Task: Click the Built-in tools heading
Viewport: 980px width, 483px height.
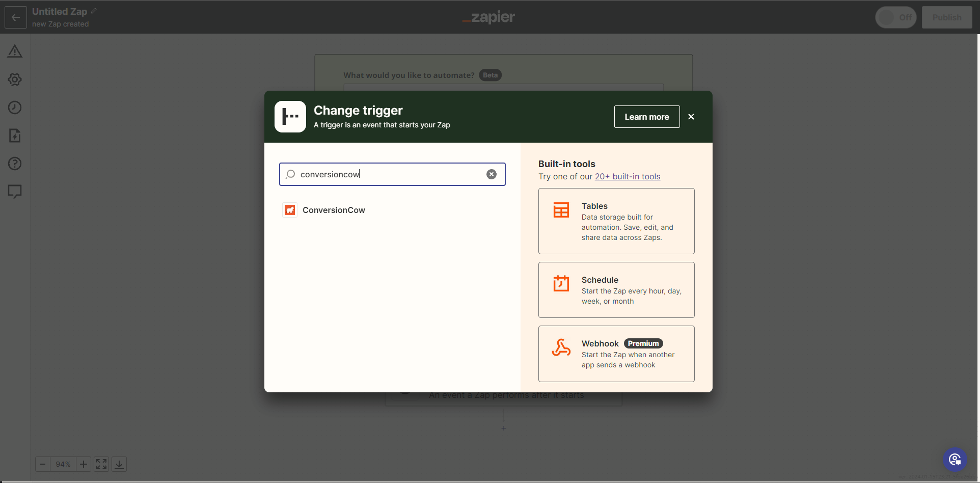Action: 567,164
